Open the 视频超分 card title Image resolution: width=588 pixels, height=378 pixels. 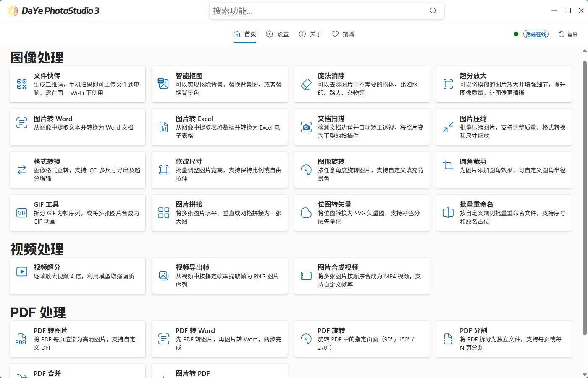(47, 267)
